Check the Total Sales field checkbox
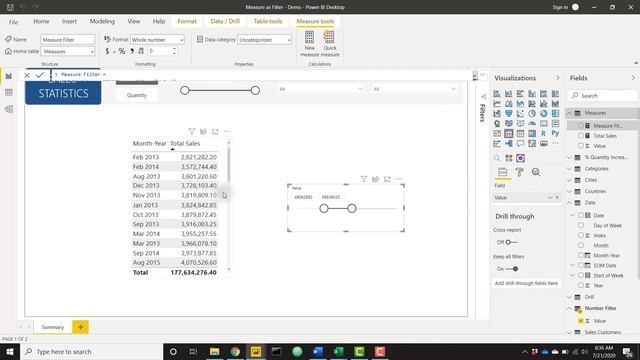 pyautogui.click(x=581, y=136)
